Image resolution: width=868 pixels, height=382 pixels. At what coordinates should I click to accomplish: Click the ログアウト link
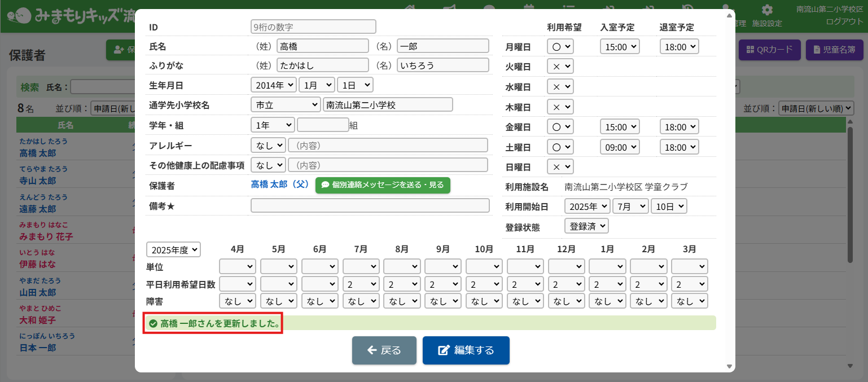pyautogui.click(x=844, y=21)
